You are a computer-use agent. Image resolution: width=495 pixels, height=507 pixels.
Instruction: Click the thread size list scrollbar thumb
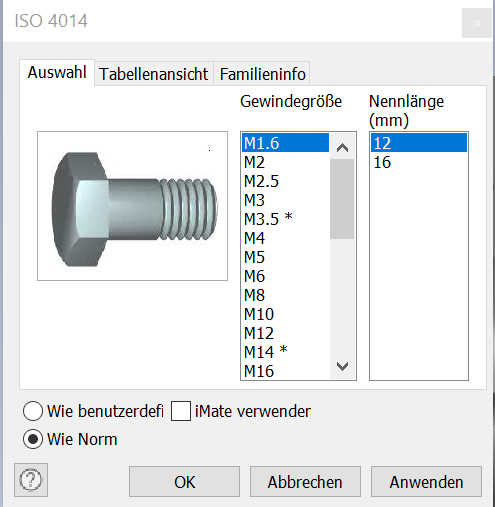pyautogui.click(x=342, y=199)
